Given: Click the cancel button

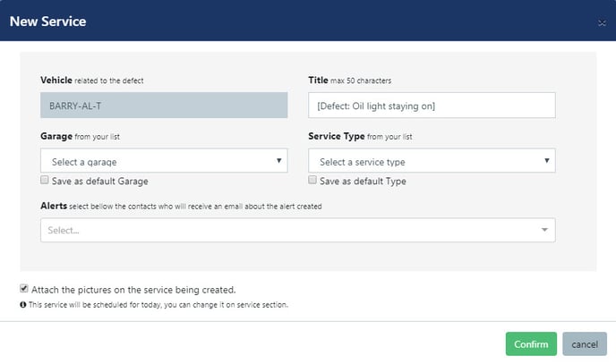Looking at the screenshot, I should coord(585,344).
